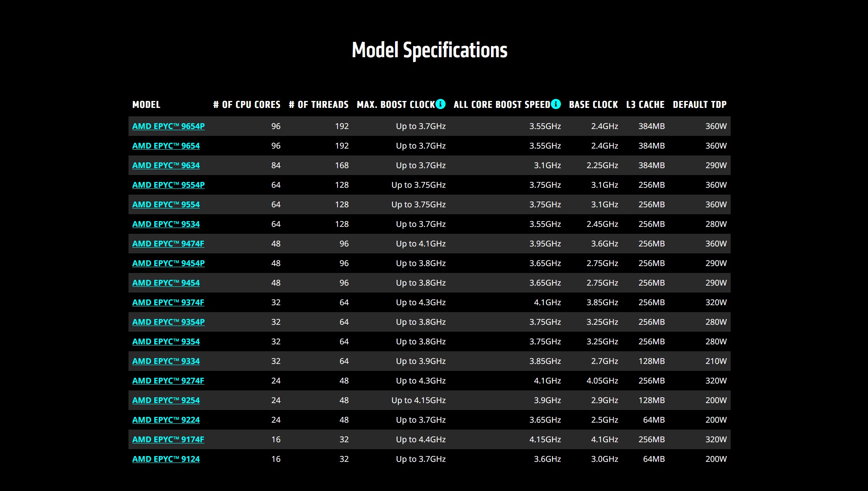Viewport: 868px width, 491px height.
Task: Select the AMD EPYC 9254 link
Action: tap(166, 400)
